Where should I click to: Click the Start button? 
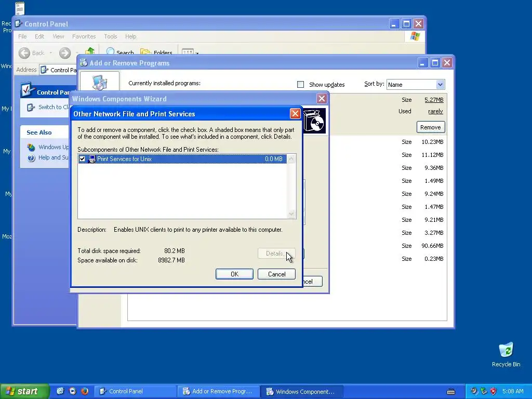point(24,391)
